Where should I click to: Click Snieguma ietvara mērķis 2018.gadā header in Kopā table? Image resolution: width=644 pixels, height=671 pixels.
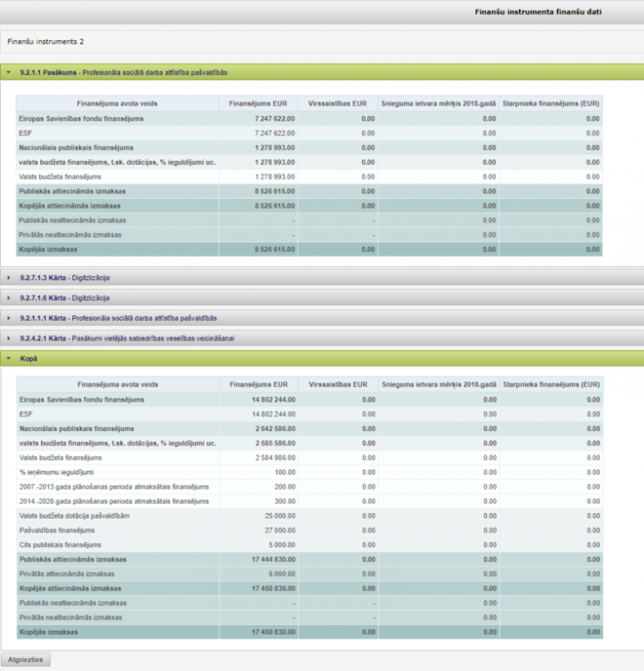(x=439, y=384)
